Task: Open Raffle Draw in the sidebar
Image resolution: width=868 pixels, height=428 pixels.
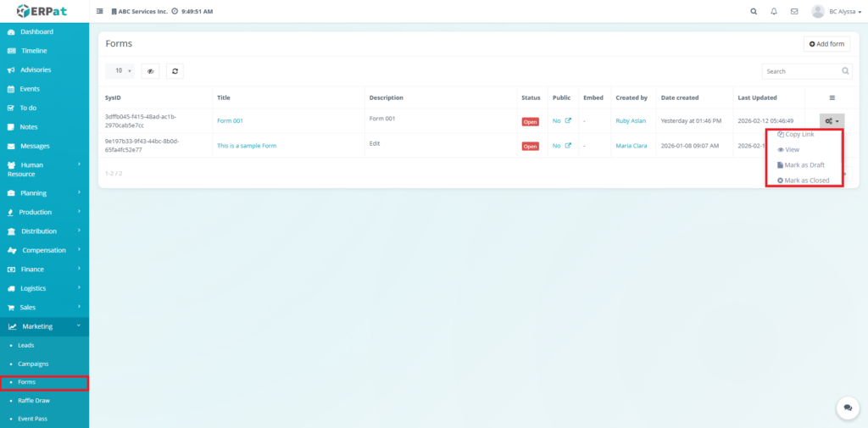Action: click(x=36, y=400)
